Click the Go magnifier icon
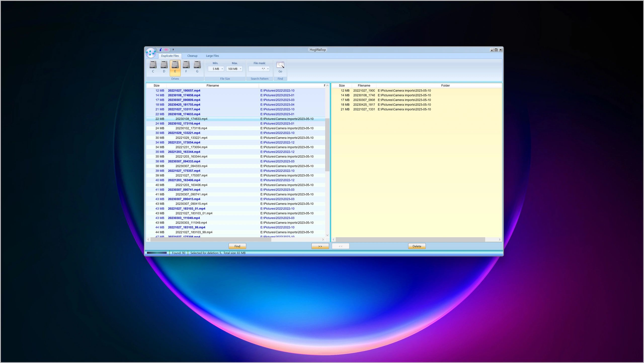 click(x=280, y=65)
